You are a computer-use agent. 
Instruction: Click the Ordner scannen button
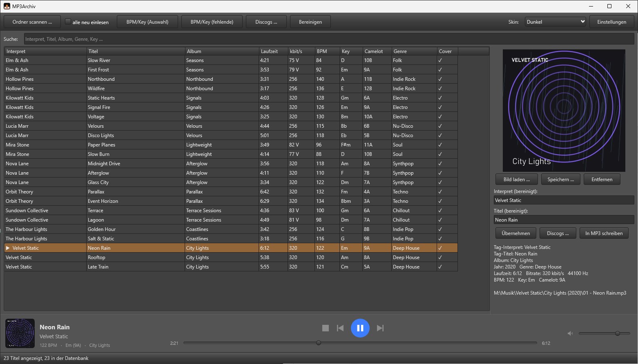(32, 22)
